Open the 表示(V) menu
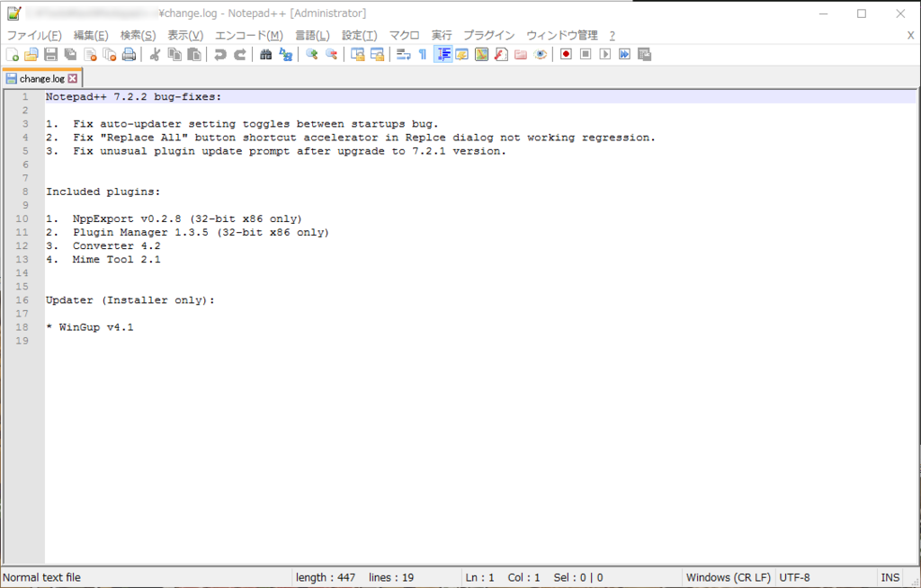This screenshot has width=921, height=588. click(x=185, y=35)
